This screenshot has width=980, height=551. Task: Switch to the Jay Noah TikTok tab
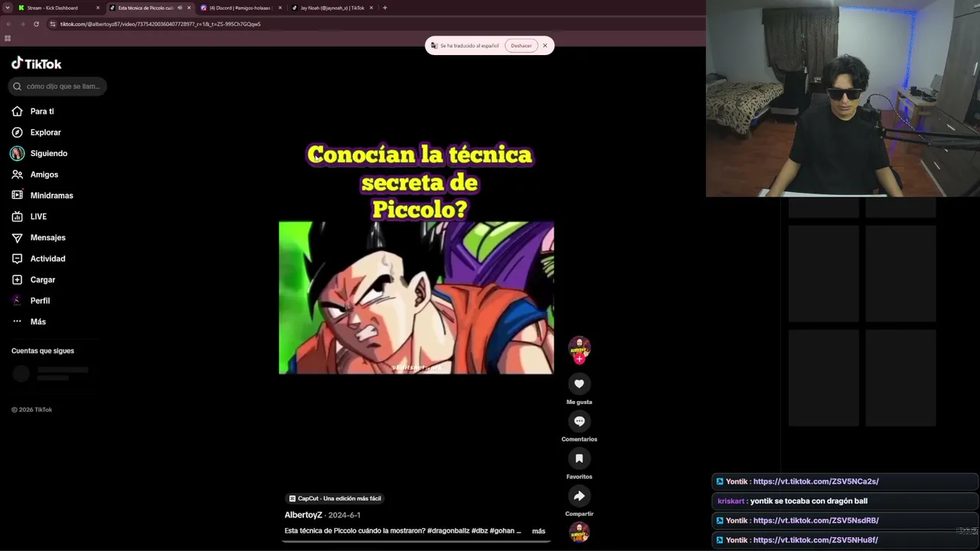pos(331,8)
